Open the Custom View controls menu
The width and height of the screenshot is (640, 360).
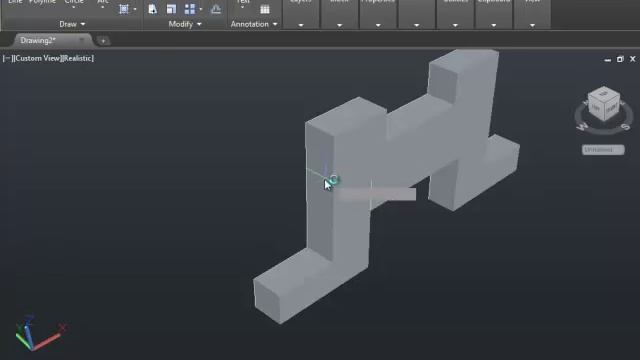pos(37,58)
